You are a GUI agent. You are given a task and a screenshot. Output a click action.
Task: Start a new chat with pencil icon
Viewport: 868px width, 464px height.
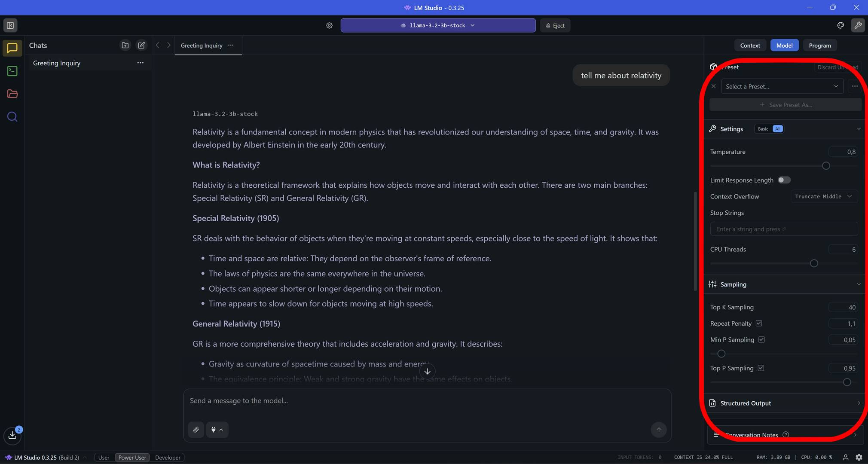tap(141, 45)
